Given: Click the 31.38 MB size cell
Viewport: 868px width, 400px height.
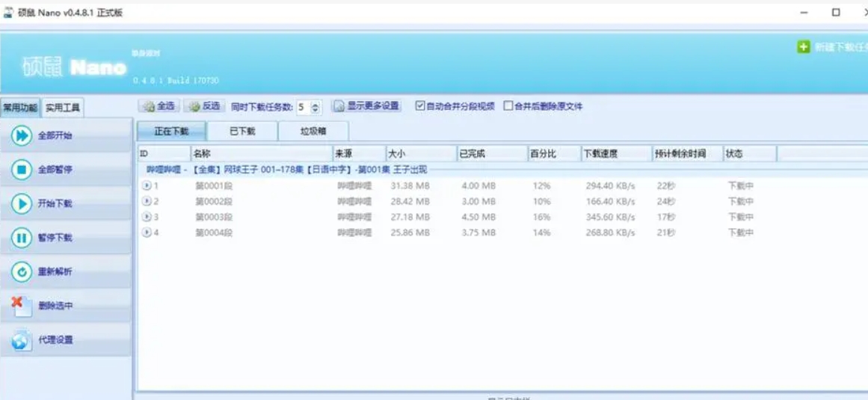Looking at the screenshot, I should [x=410, y=186].
